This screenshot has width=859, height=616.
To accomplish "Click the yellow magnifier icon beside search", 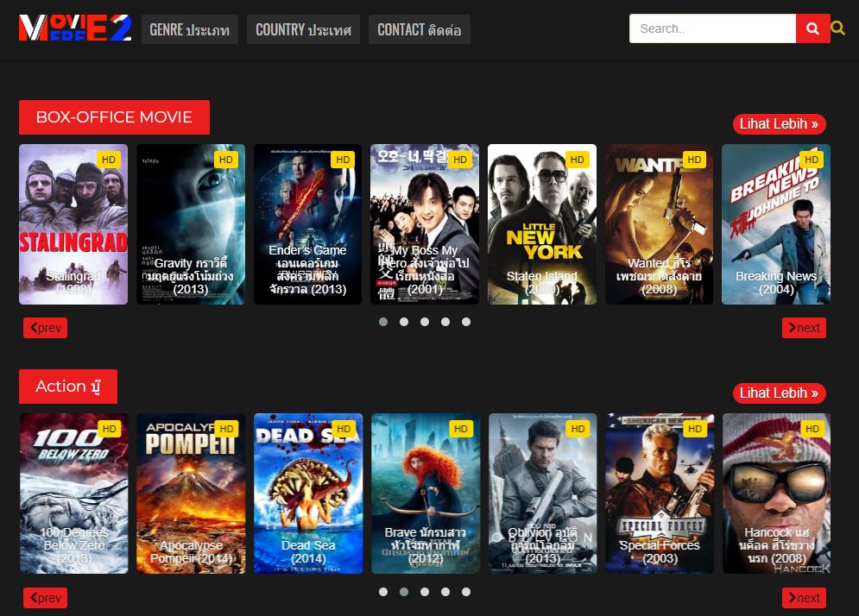I will (837, 28).
